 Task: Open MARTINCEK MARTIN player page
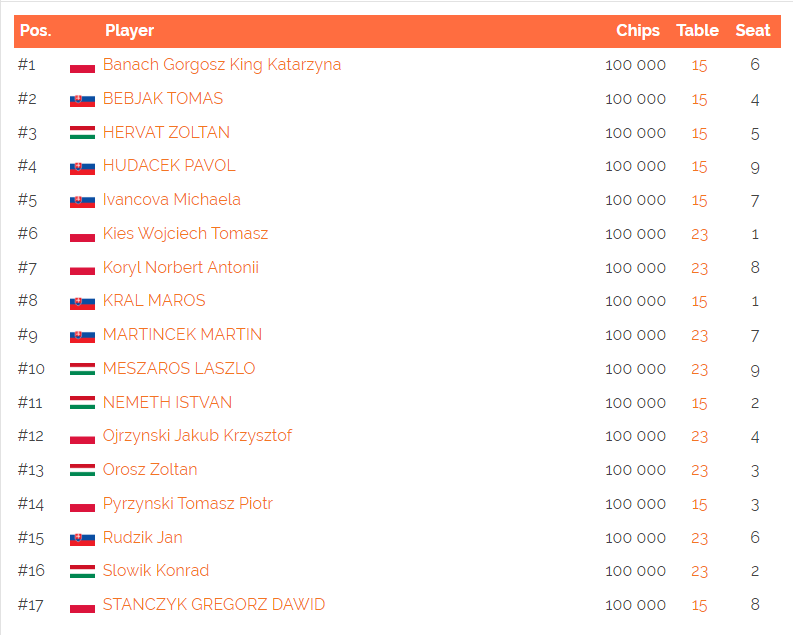pyautogui.click(x=182, y=335)
